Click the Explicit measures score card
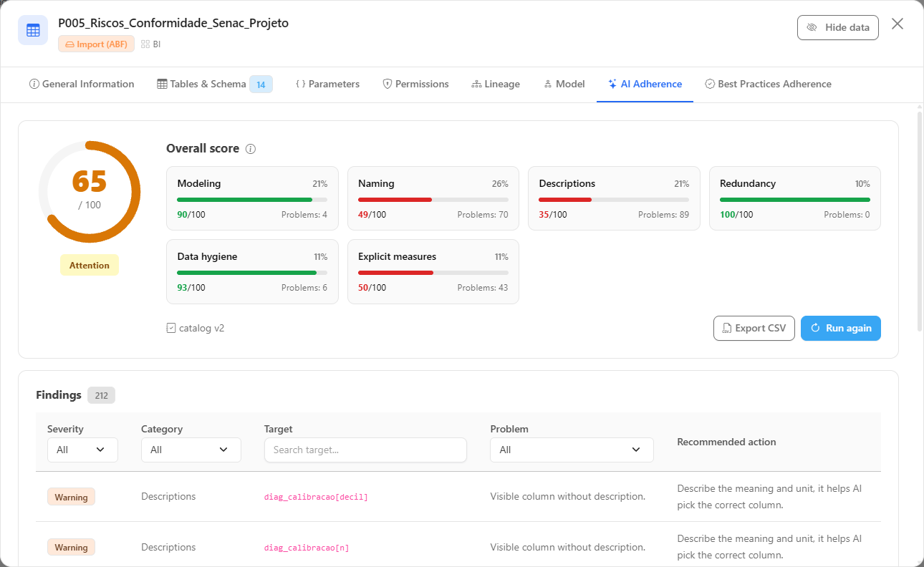Image resolution: width=924 pixels, height=567 pixels. point(433,271)
